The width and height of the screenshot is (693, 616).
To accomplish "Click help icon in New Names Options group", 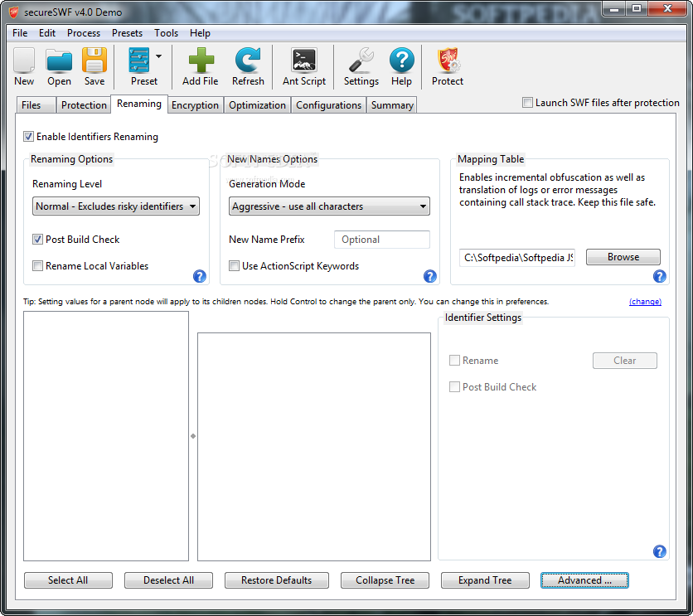I will tap(430, 276).
